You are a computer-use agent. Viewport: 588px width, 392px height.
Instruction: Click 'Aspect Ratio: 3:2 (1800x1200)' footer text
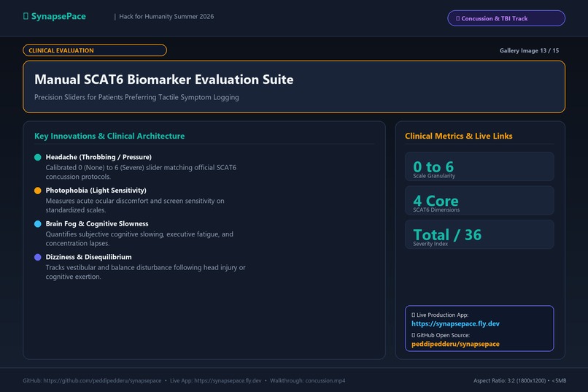pyautogui.click(x=510, y=381)
